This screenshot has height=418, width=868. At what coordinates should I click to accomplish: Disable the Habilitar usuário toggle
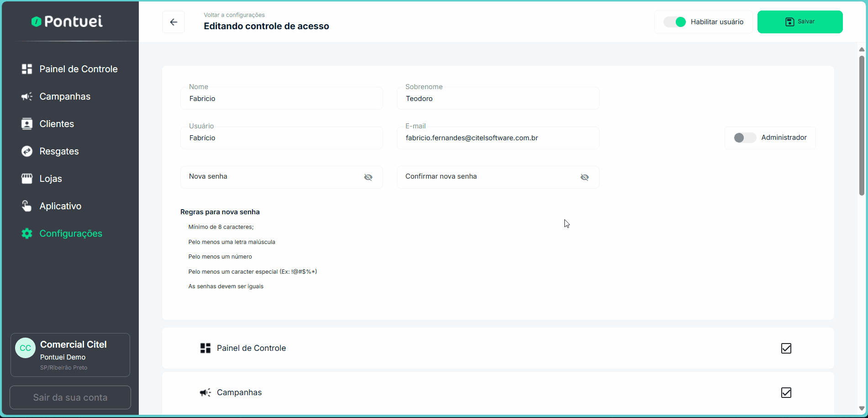pyautogui.click(x=675, y=22)
